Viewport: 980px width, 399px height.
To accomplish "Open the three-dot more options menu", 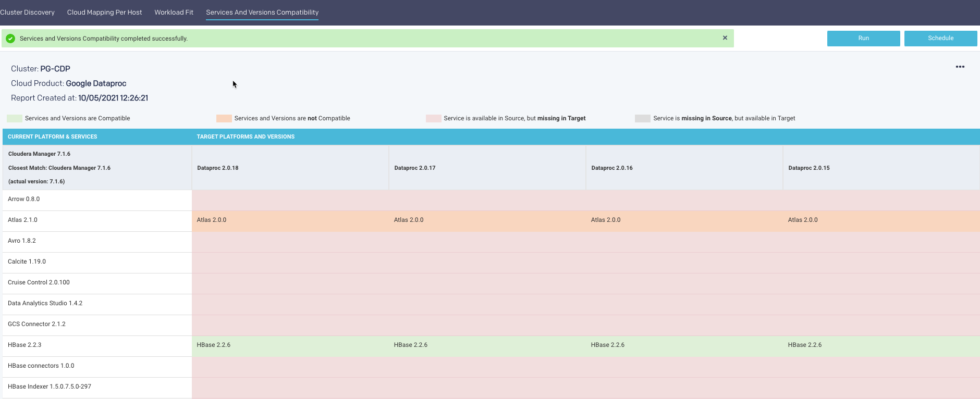I will pyautogui.click(x=960, y=67).
